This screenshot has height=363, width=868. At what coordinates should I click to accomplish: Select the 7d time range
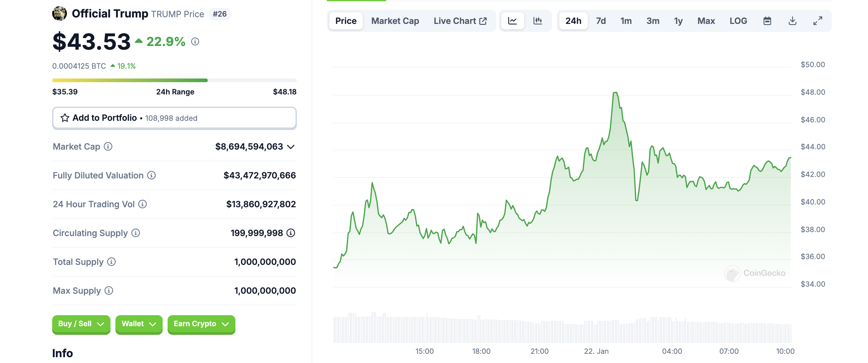tap(600, 21)
